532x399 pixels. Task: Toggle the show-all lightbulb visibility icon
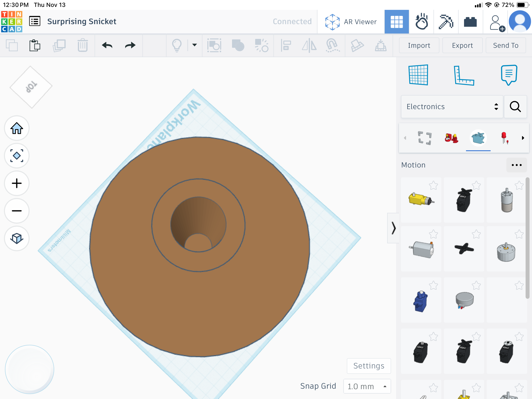coord(177,45)
